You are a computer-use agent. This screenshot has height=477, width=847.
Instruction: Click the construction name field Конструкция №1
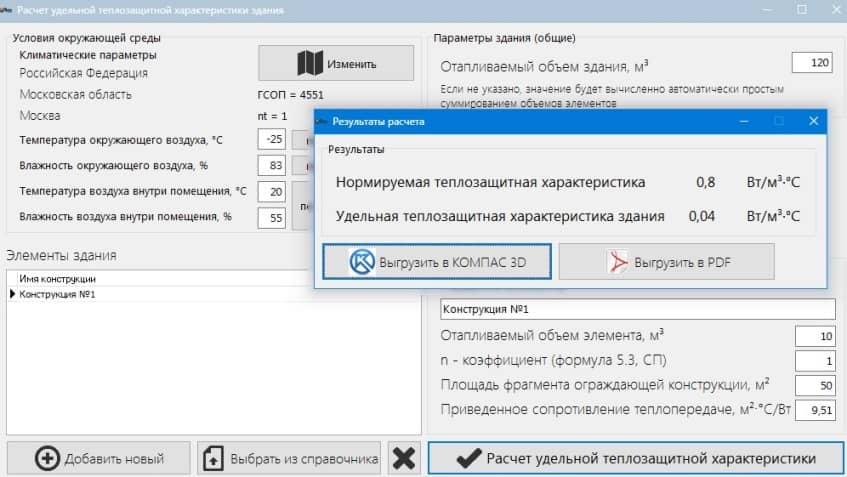(637, 309)
